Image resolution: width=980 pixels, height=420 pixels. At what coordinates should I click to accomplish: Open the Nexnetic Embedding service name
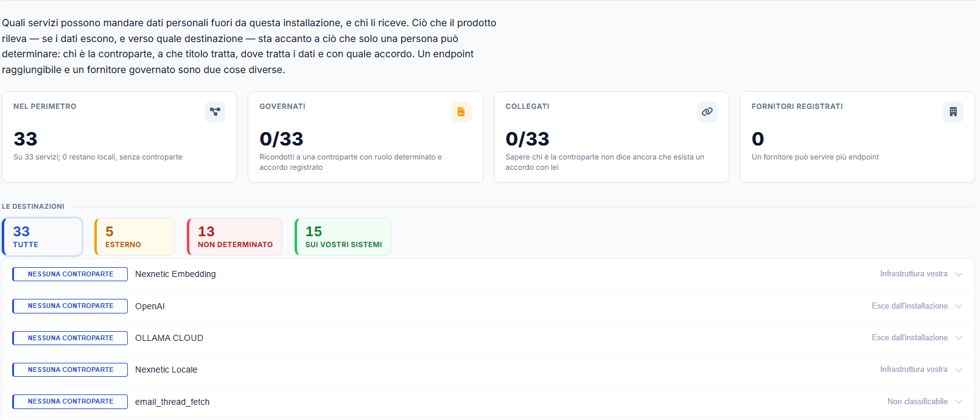175,274
